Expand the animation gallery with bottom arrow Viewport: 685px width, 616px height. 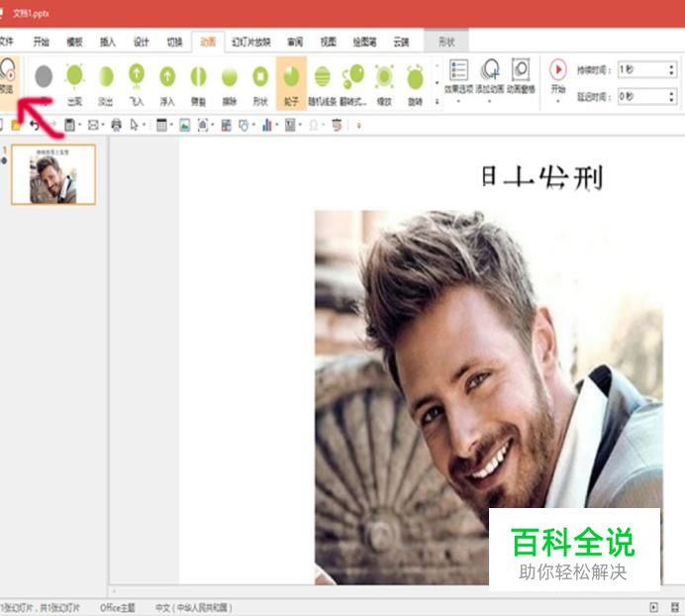[437, 101]
